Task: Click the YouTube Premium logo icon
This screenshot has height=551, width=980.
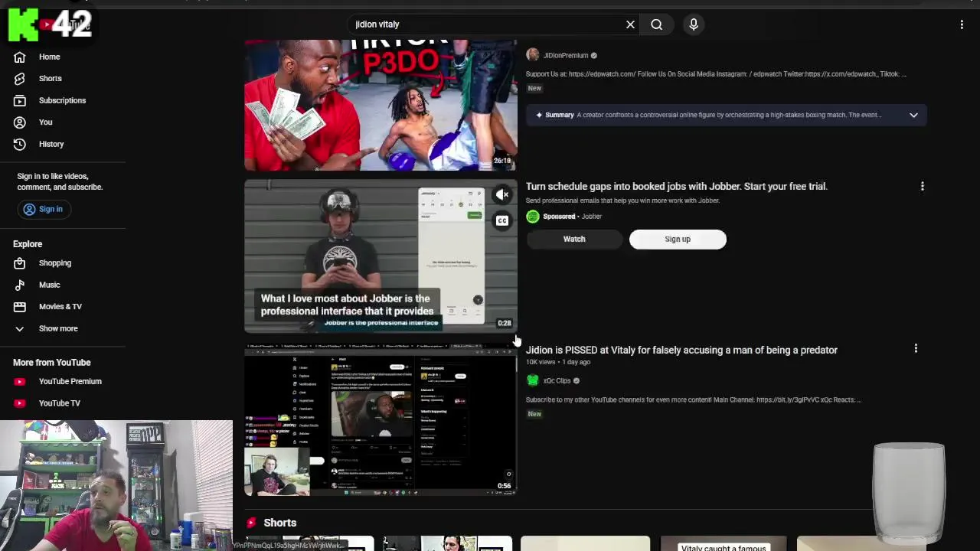Action: pos(20,381)
